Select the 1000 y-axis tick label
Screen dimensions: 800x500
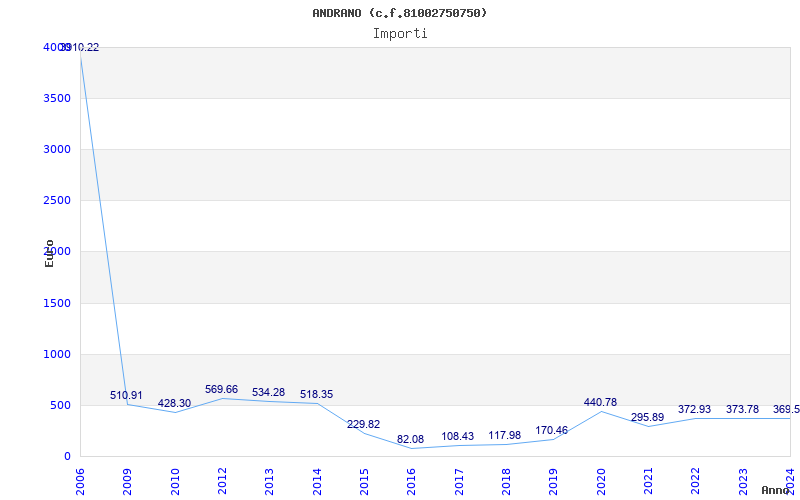tap(57, 355)
